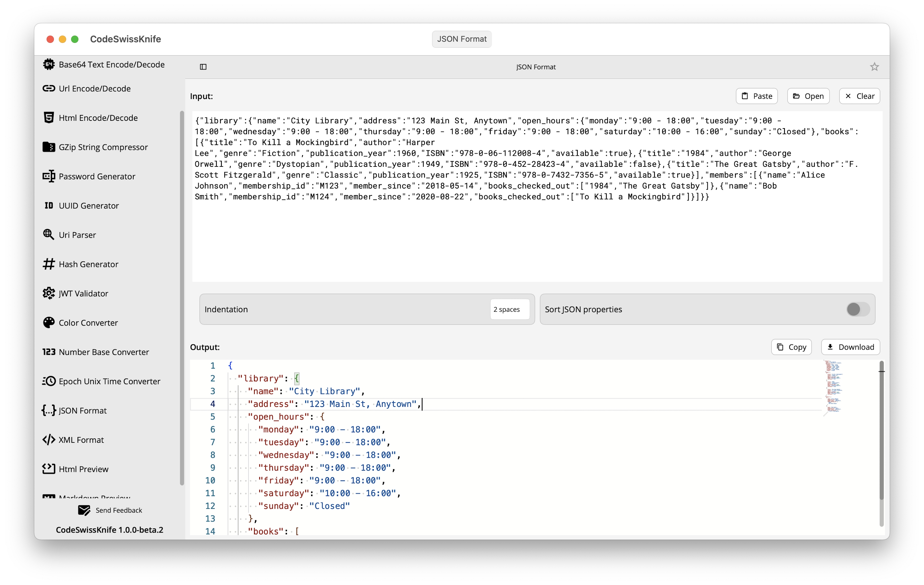Click the Hash Generator hash icon
The height and width of the screenshot is (585, 924).
pos(49,264)
